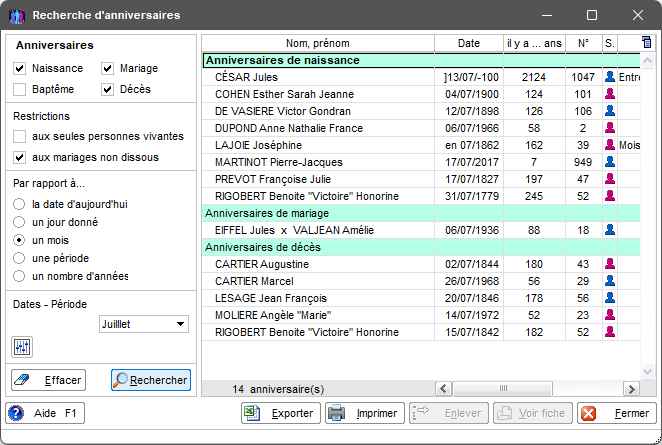The width and height of the screenshot is (662, 445).
Task: Select un jour donné option
Action: click(x=19, y=222)
